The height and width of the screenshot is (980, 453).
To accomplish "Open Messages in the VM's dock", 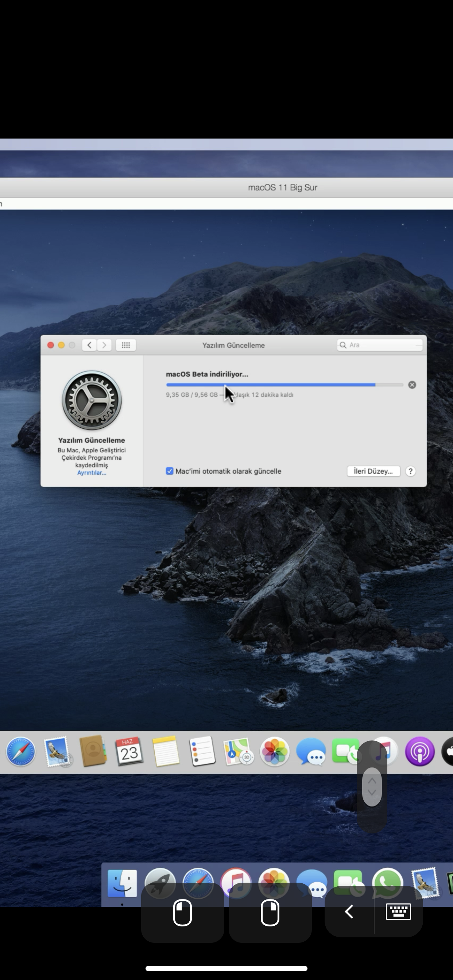I will [x=311, y=752].
